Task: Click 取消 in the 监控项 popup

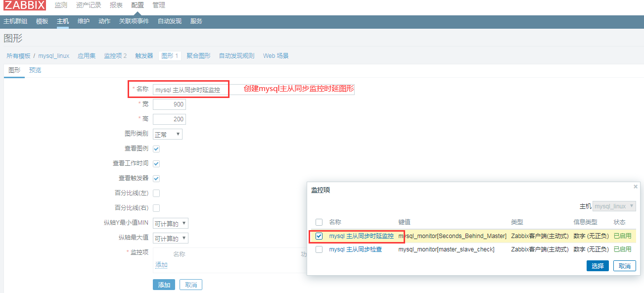Action: [x=625, y=266]
